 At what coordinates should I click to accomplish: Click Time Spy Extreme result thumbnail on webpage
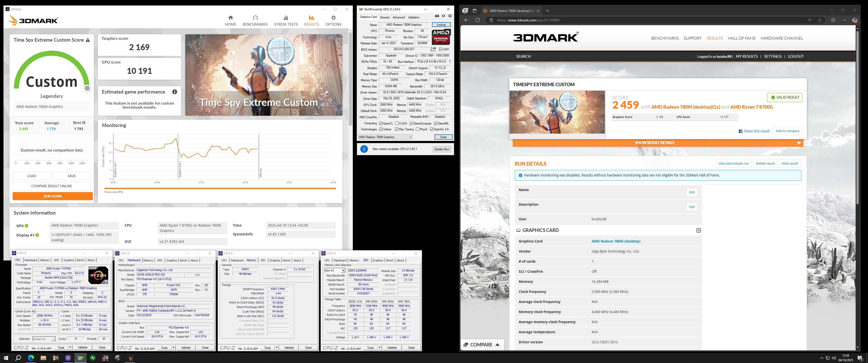(557, 112)
